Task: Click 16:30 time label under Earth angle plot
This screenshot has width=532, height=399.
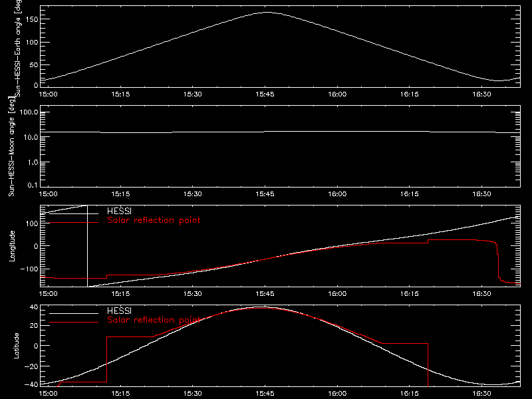Action: point(481,94)
